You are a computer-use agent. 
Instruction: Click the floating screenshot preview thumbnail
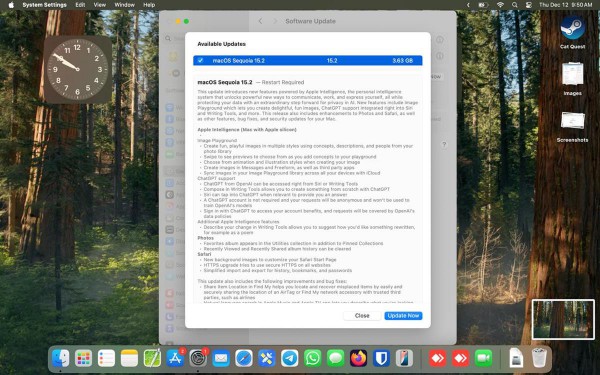point(563,319)
